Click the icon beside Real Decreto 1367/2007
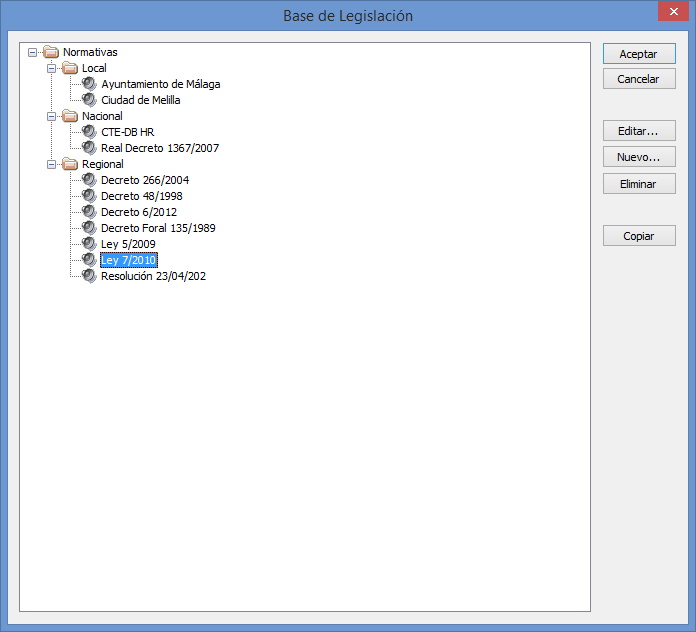The height and width of the screenshot is (632, 696). click(89, 148)
